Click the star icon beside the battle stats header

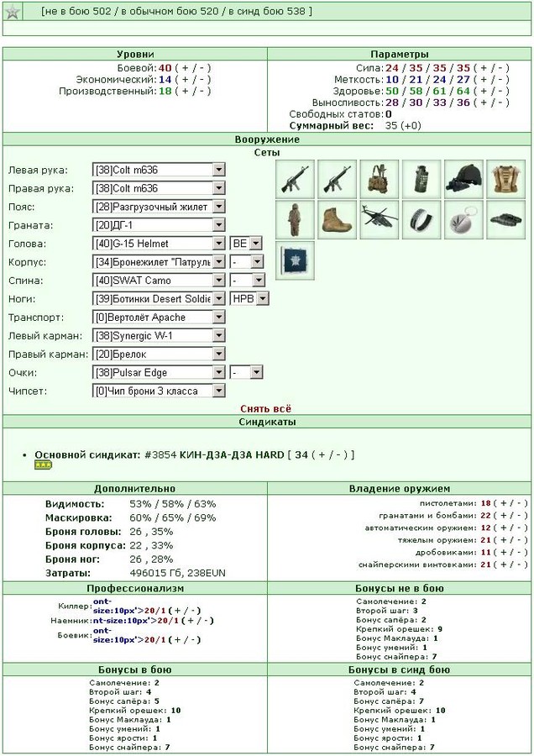tap(13, 12)
